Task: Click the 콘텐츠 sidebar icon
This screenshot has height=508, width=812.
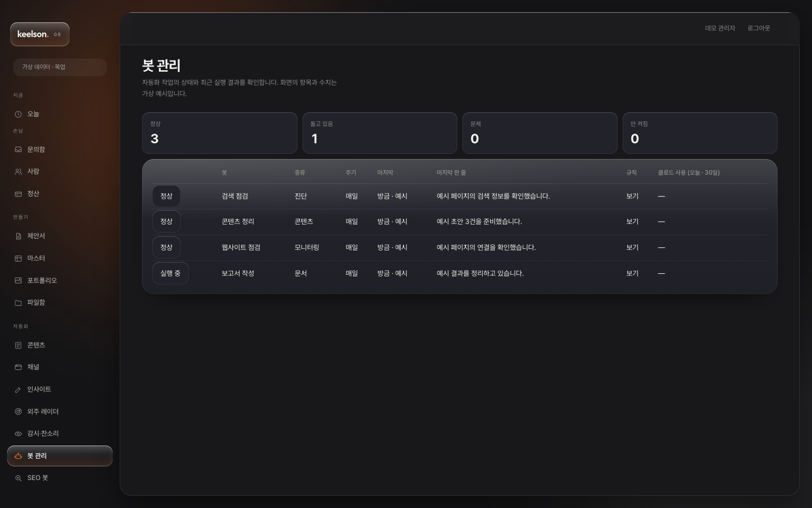Action: 18,345
